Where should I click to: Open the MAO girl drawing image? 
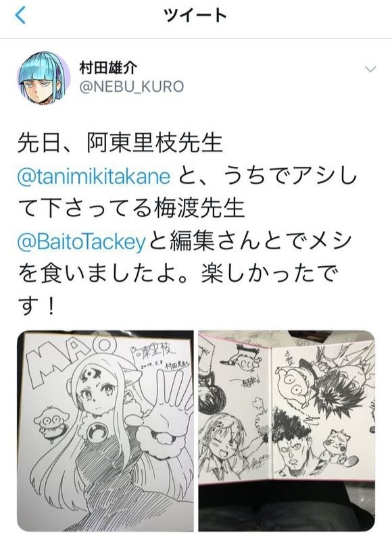pyautogui.click(x=105, y=430)
